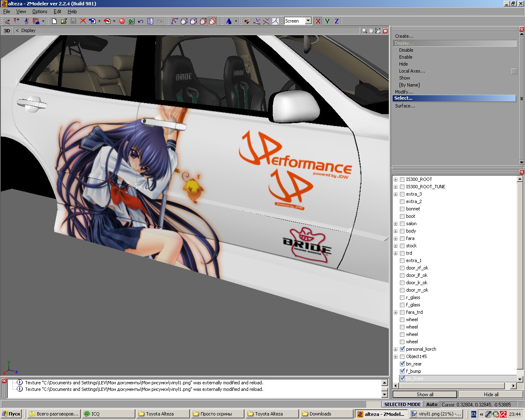Click the running figure toolbar icon

(26, 21)
